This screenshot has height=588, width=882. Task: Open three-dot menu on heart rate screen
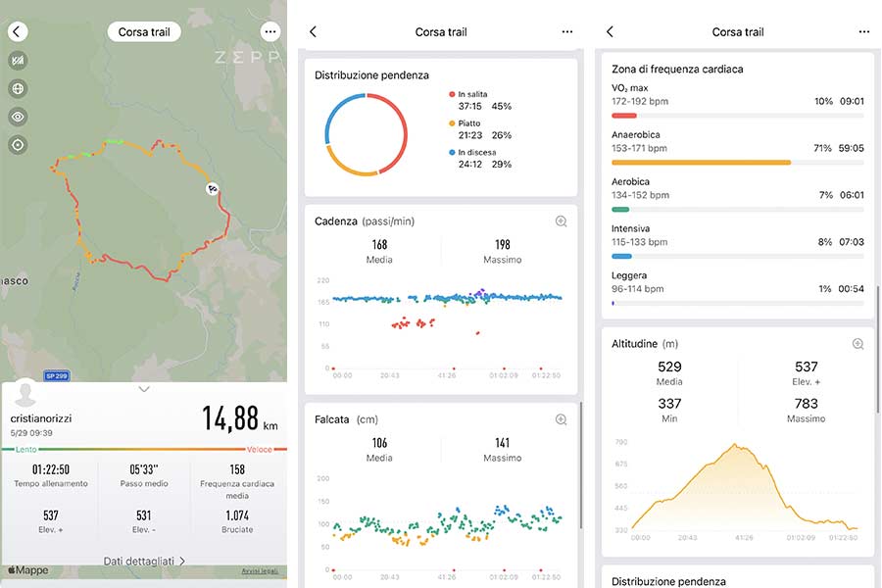click(863, 31)
